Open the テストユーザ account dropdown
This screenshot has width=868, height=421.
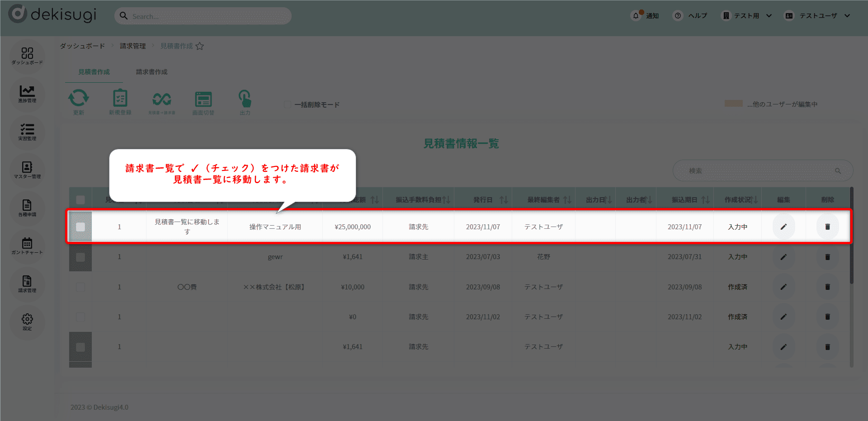click(x=817, y=16)
